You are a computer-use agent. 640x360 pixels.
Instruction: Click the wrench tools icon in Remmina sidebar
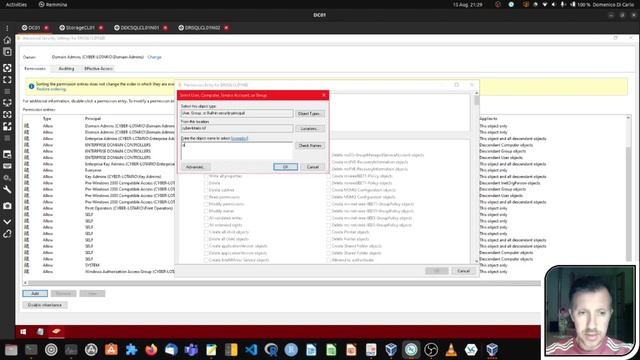7,190
